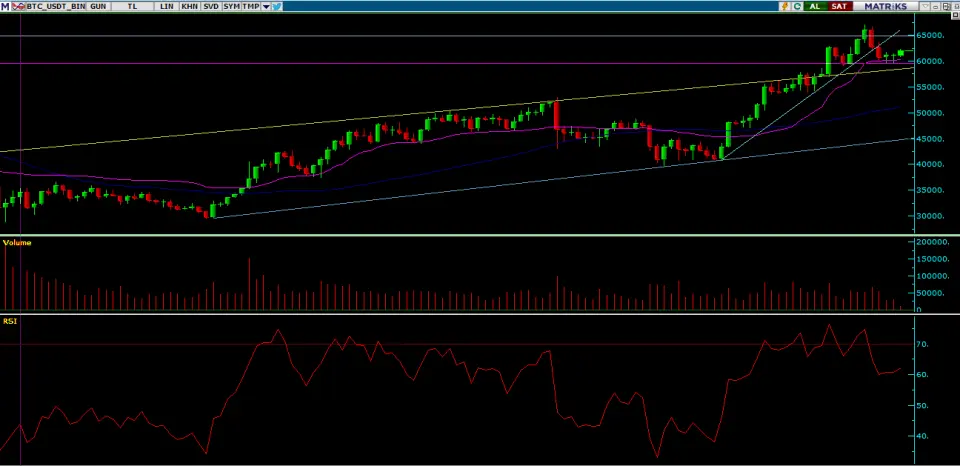Toggle the KHN button in the toolbar
Screen dimensions: 960x466
[188, 6]
